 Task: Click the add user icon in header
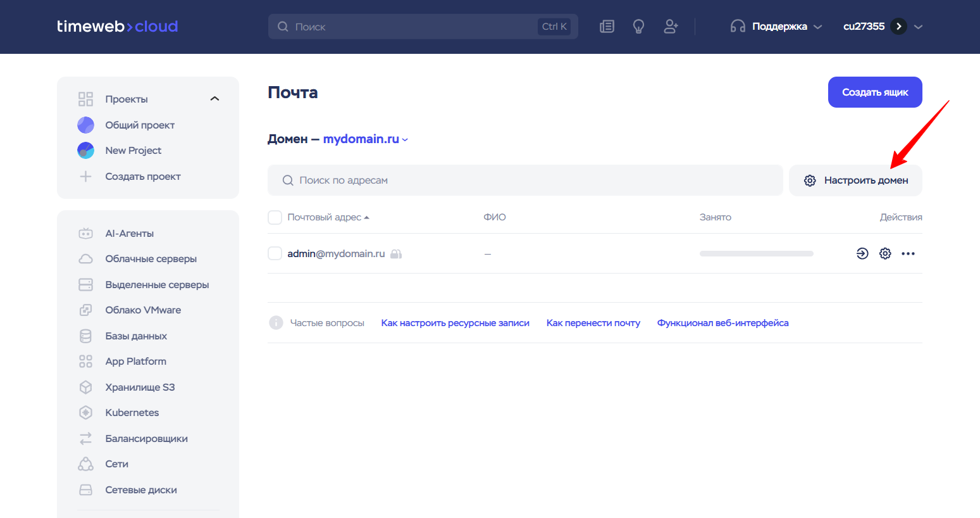tap(671, 27)
